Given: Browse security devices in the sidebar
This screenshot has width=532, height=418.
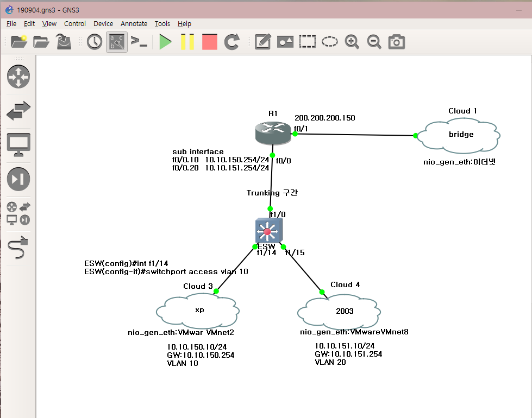Looking at the screenshot, I should tap(18, 179).
